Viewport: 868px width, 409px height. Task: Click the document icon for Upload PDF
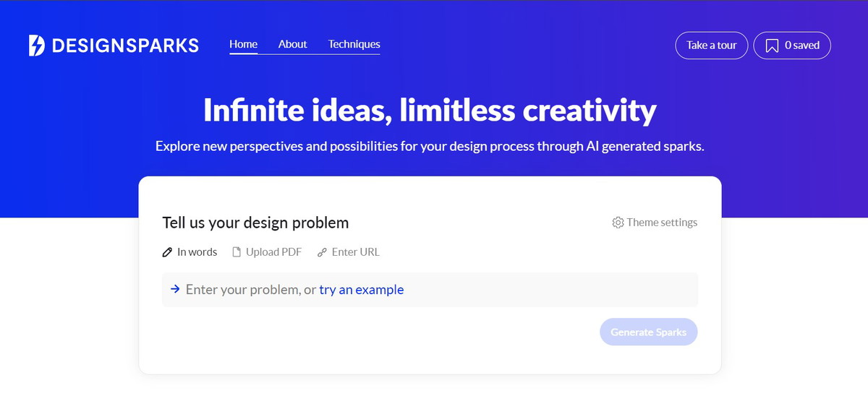point(236,252)
